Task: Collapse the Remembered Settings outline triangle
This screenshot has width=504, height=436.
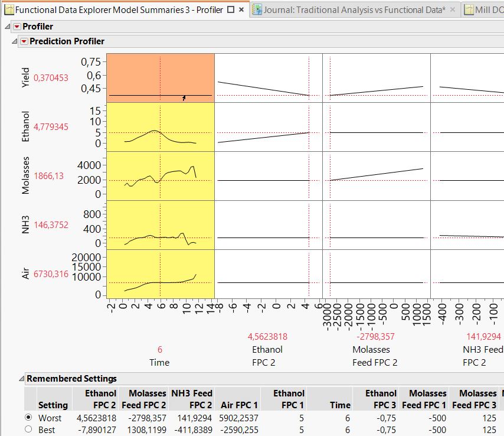Action: (22, 379)
